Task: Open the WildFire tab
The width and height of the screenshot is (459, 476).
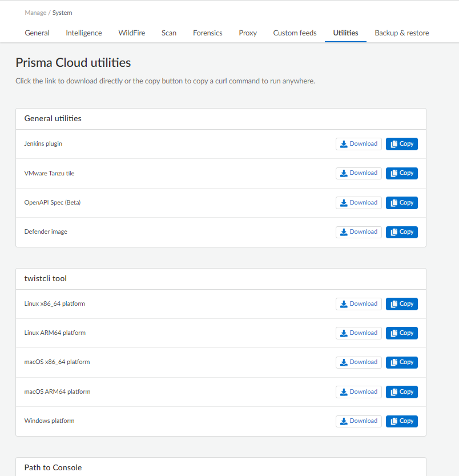Action: (x=132, y=33)
